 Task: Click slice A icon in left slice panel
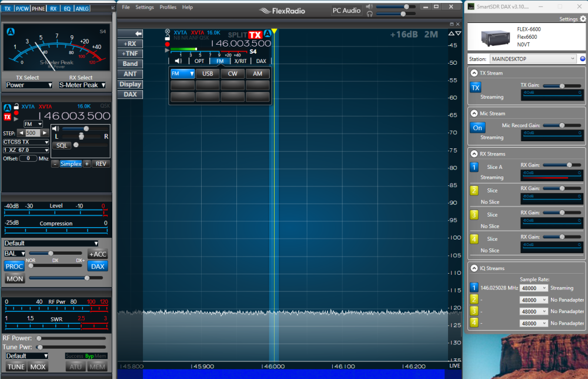(x=7, y=108)
